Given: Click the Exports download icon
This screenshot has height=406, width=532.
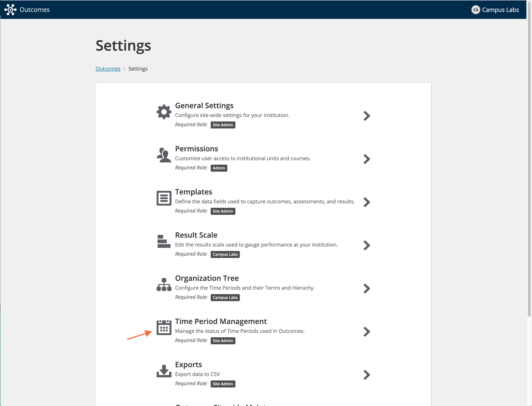Looking at the screenshot, I should point(164,371).
